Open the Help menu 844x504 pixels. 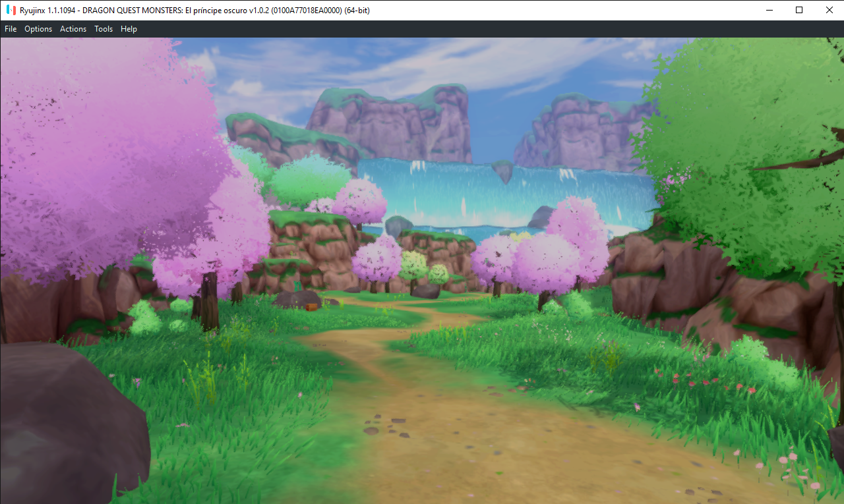[x=129, y=29]
